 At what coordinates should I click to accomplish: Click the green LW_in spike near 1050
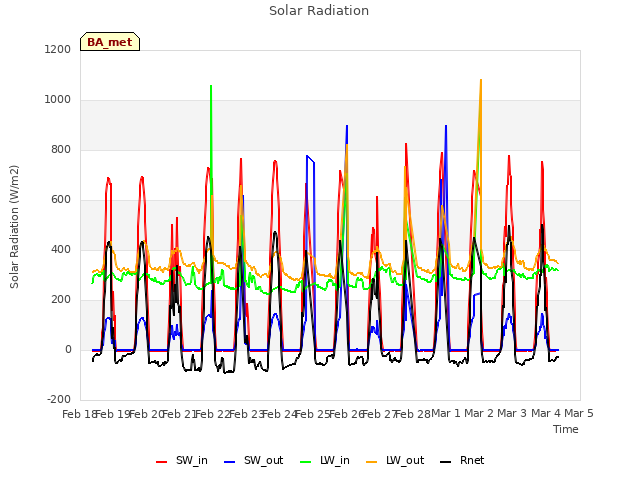tap(211, 87)
